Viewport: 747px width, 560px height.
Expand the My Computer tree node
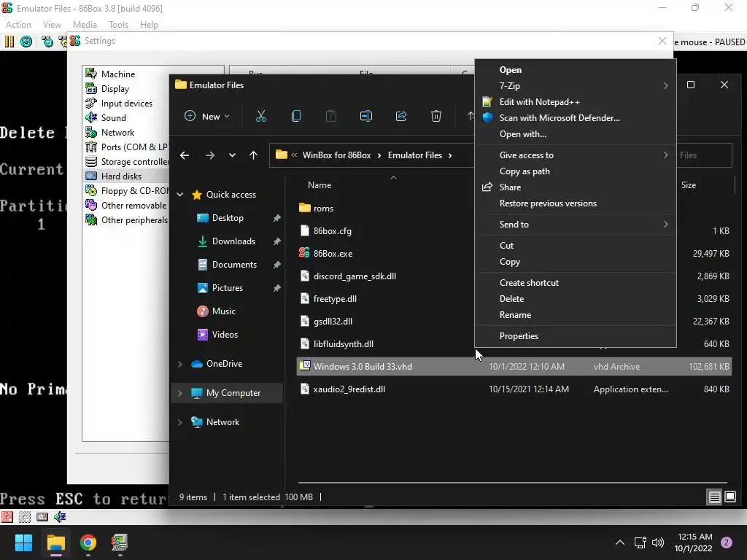[x=180, y=393]
